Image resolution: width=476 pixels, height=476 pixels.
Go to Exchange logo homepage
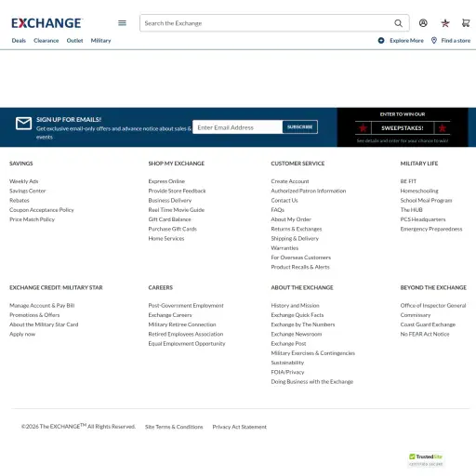(x=46, y=23)
